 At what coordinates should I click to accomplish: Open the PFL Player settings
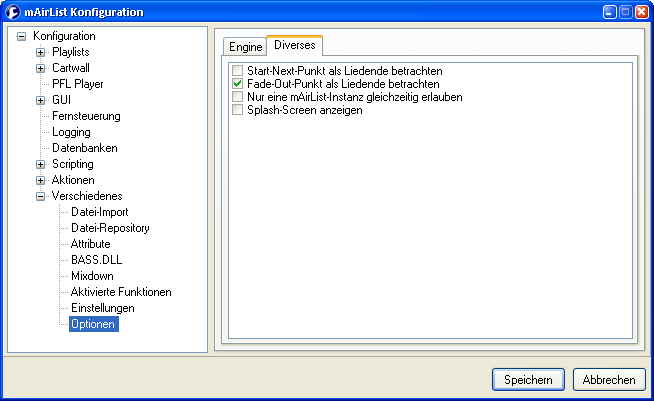click(x=78, y=84)
